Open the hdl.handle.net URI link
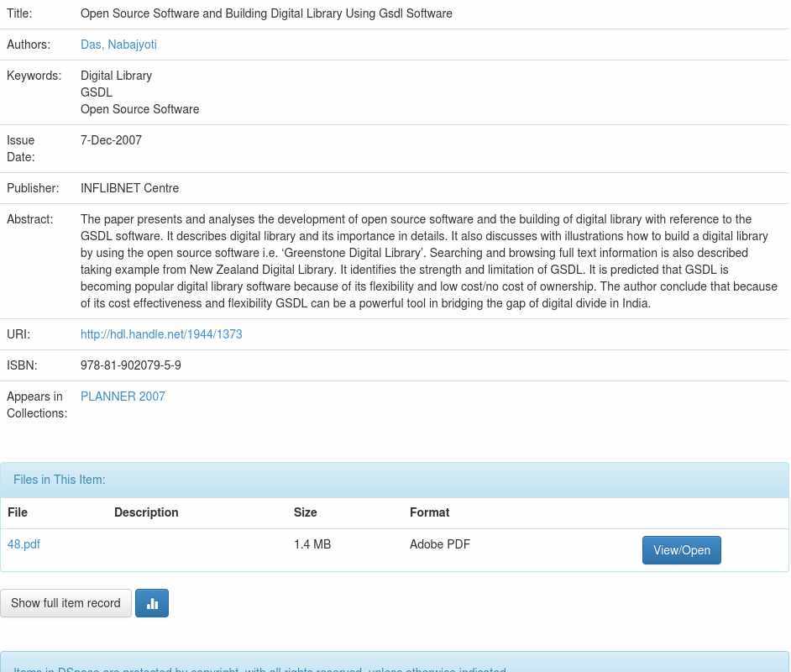Image resolution: width=791 pixels, height=672 pixels. 161,334
